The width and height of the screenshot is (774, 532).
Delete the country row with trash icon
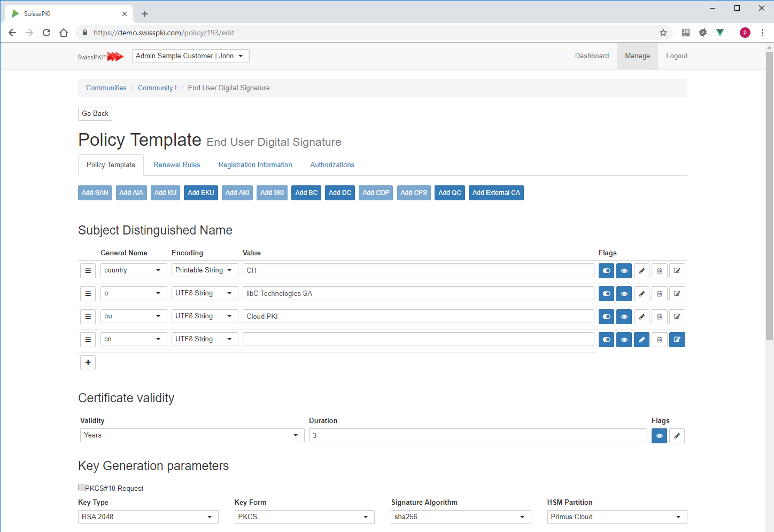tap(659, 271)
